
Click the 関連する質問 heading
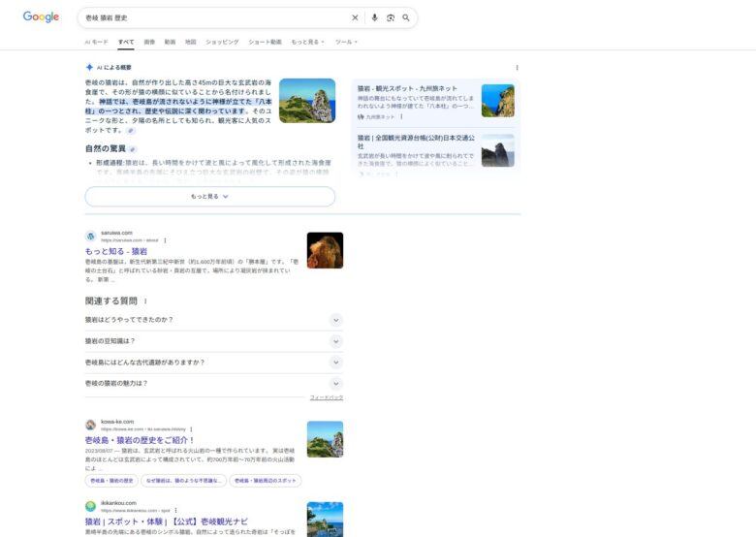coord(110,301)
